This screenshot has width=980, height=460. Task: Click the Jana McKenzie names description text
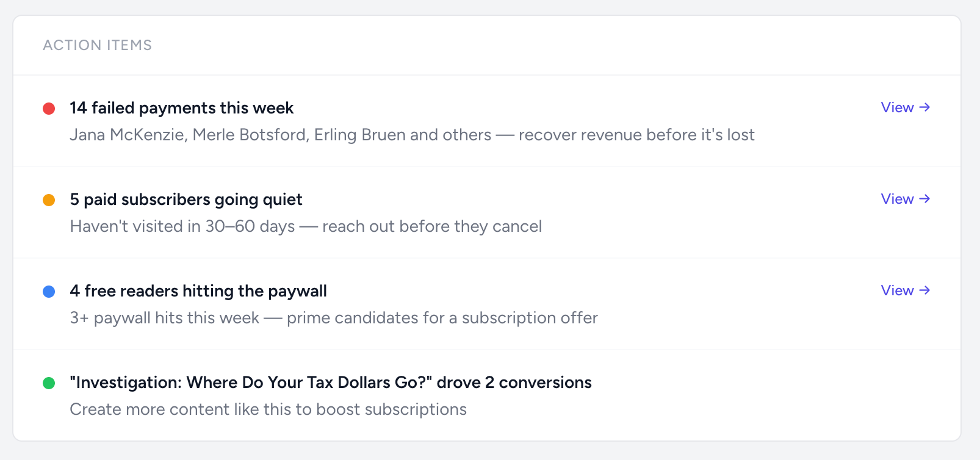(412, 135)
